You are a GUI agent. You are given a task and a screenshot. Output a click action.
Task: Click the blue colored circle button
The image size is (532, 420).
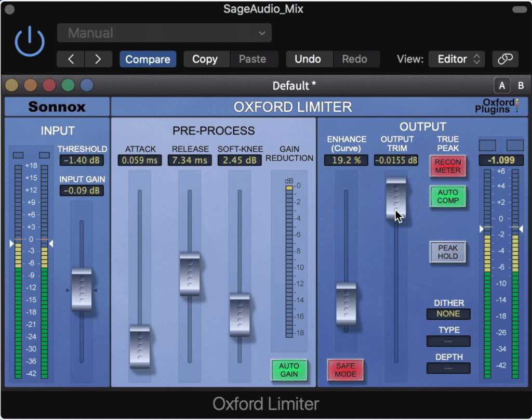click(87, 85)
